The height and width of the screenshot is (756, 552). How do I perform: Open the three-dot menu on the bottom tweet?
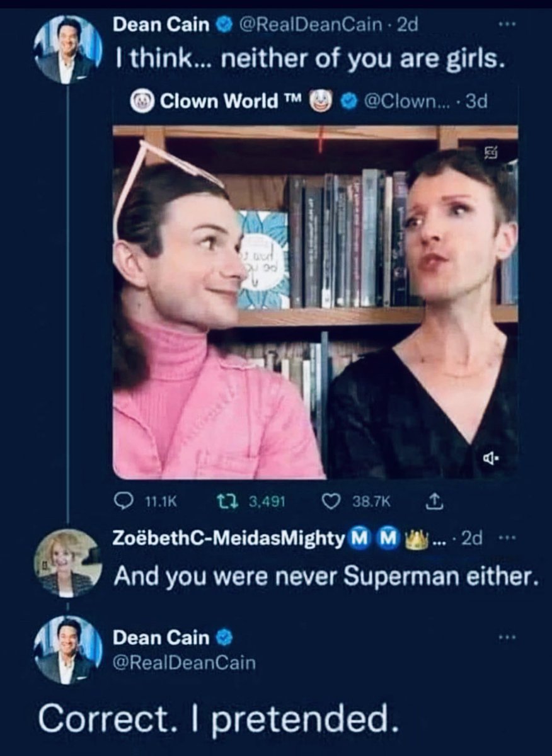[503, 638]
